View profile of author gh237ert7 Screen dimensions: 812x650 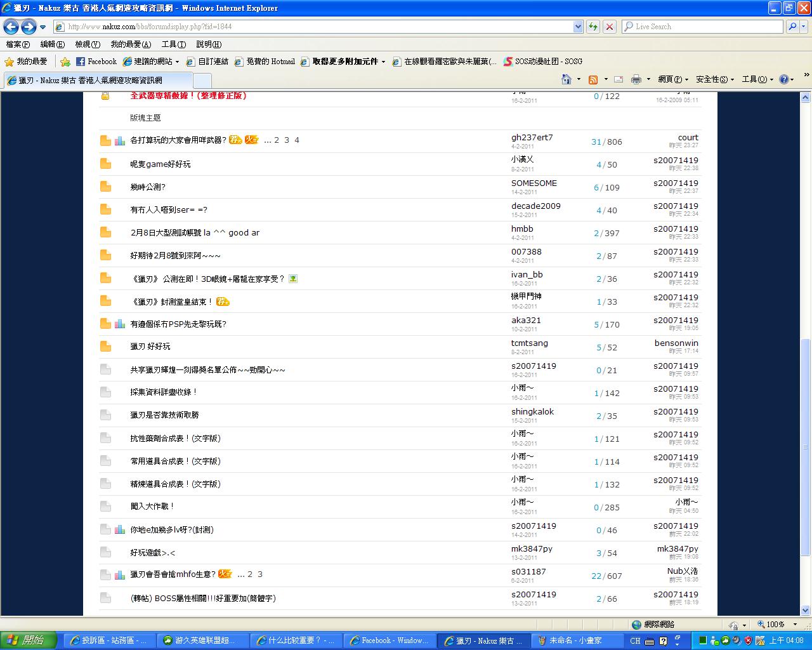532,138
